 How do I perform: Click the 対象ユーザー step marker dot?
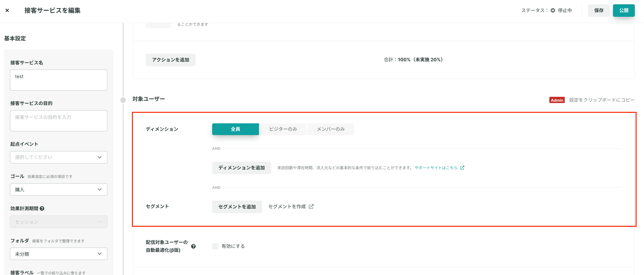click(123, 100)
